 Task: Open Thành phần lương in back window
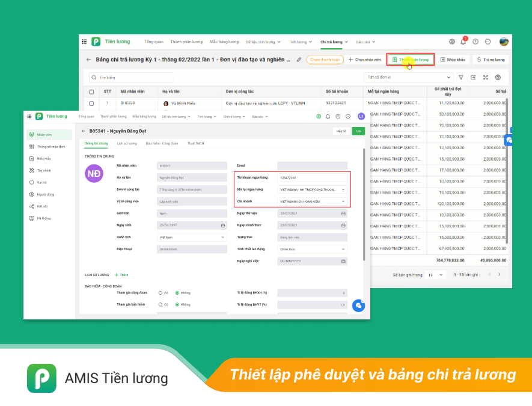[x=186, y=42]
